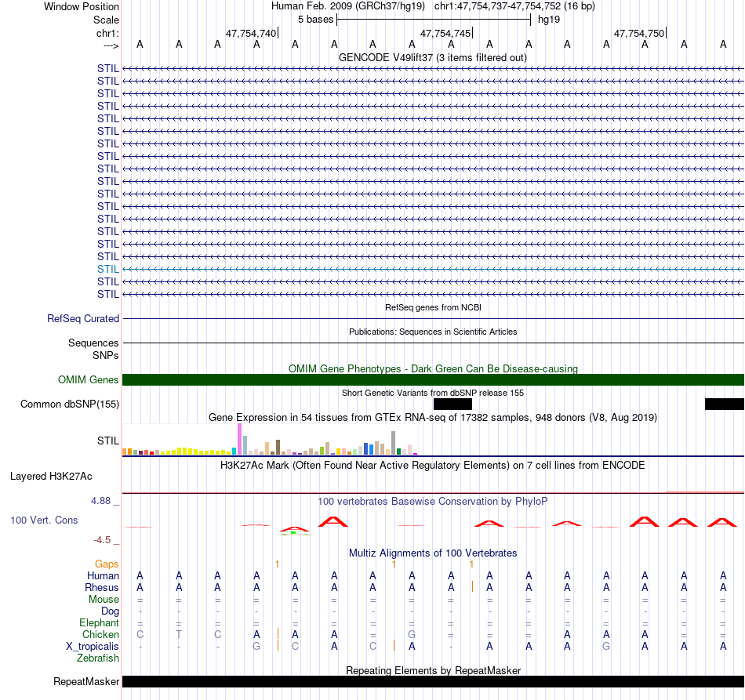The image size is (745, 700).
Task: Click the 100 vertebrates Basewise Conservation by PhyloP title
Action: (x=433, y=501)
